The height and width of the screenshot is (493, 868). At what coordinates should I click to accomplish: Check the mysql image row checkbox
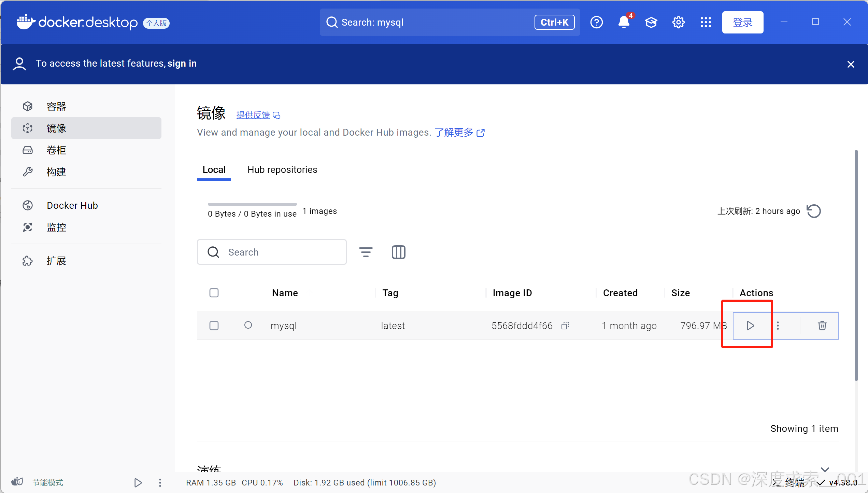[x=214, y=326]
